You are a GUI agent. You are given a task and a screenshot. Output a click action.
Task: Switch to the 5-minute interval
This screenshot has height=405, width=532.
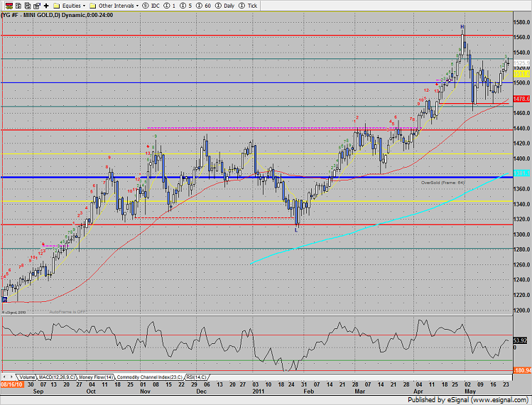pos(186,6)
